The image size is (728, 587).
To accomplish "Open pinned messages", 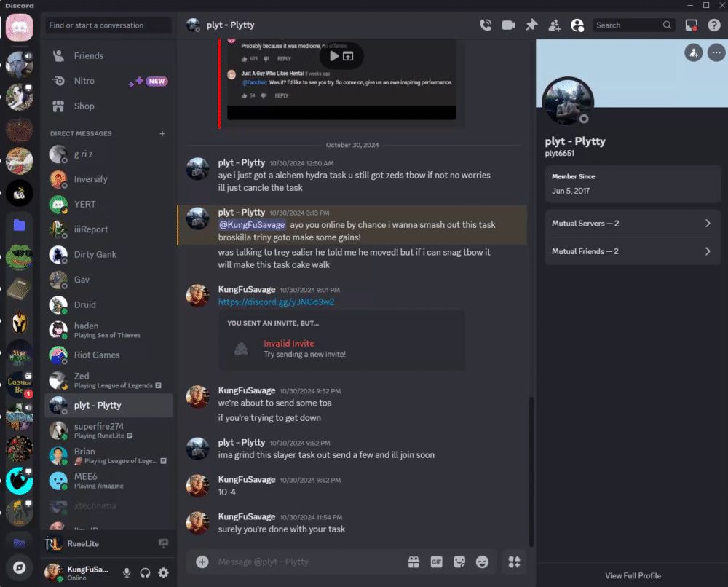I will click(531, 25).
